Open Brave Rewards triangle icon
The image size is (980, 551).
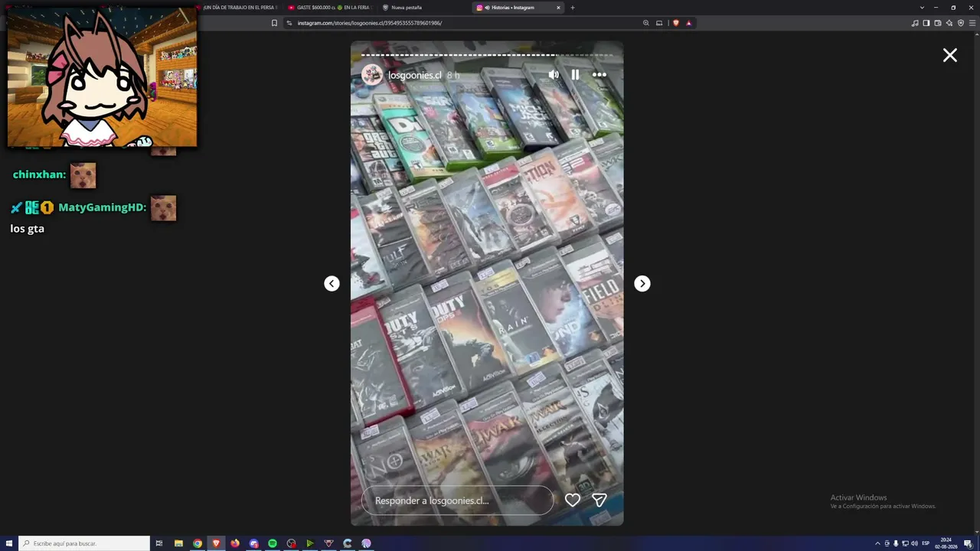coord(688,23)
